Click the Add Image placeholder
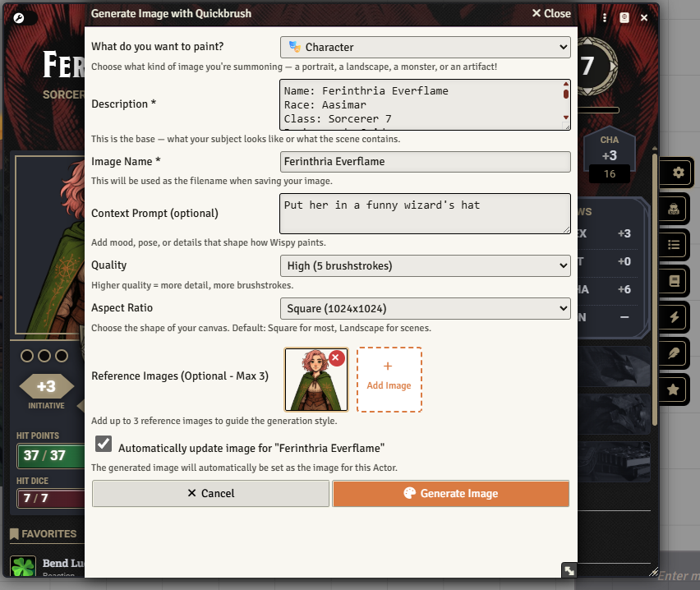 pyautogui.click(x=389, y=379)
